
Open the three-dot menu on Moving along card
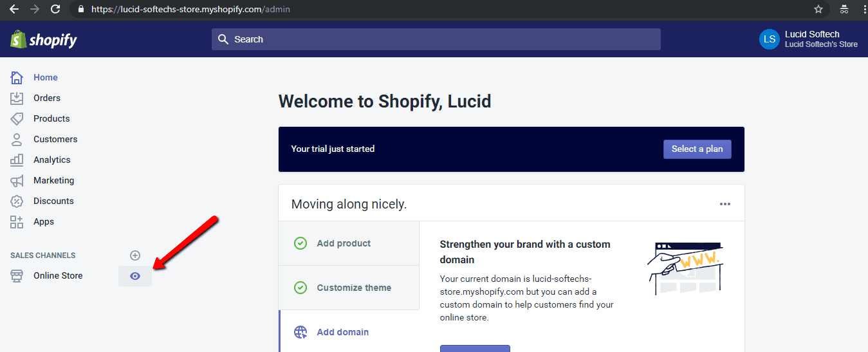pyautogui.click(x=725, y=204)
